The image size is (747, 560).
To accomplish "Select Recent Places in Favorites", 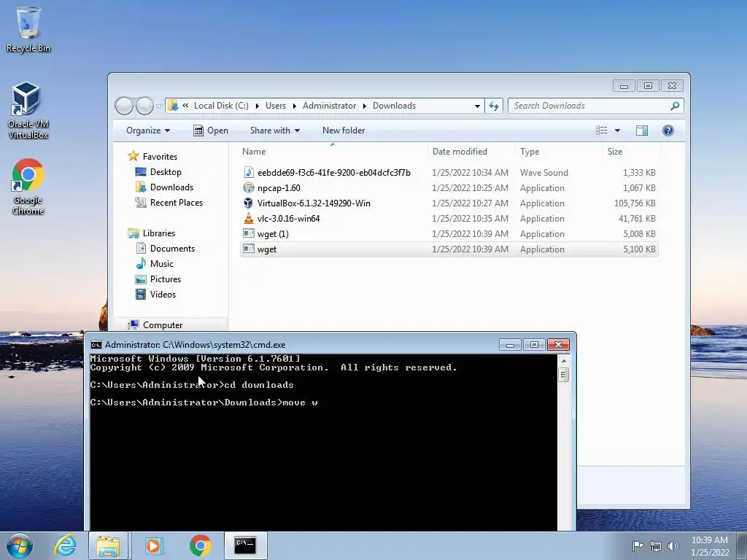I will click(x=169, y=203).
